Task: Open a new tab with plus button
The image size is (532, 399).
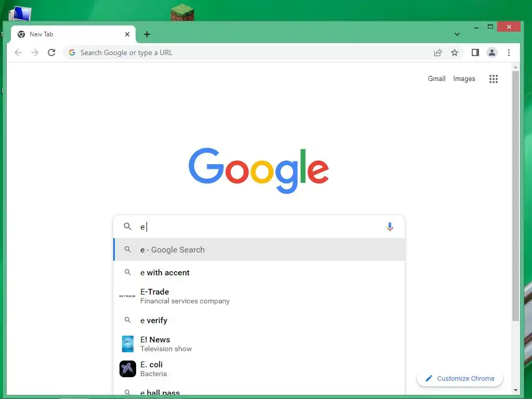Action: (x=147, y=34)
